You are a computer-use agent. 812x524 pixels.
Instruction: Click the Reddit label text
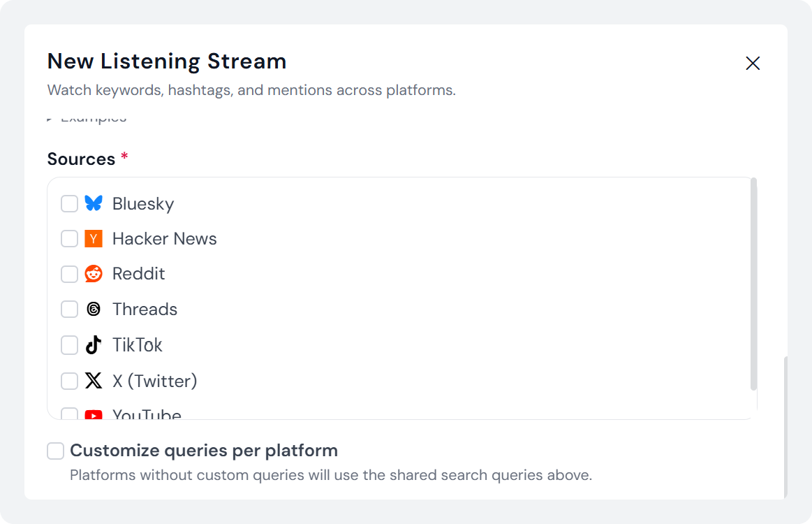coord(138,274)
